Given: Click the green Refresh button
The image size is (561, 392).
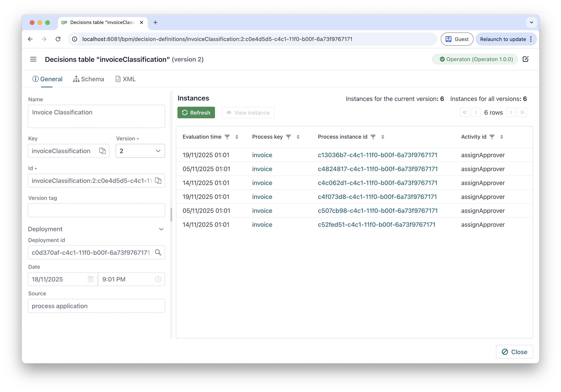Looking at the screenshot, I should click(x=196, y=112).
